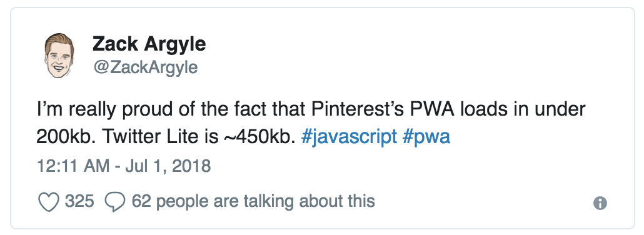Image resolution: width=644 pixels, height=235 pixels.
Task: Follow the #pwa hashtag
Action: tap(426, 137)
